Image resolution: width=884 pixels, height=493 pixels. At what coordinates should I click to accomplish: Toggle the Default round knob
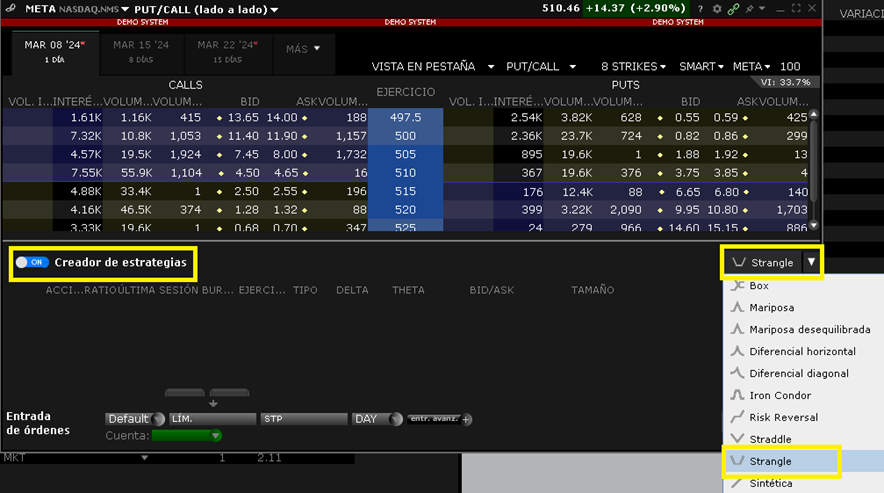157,419
